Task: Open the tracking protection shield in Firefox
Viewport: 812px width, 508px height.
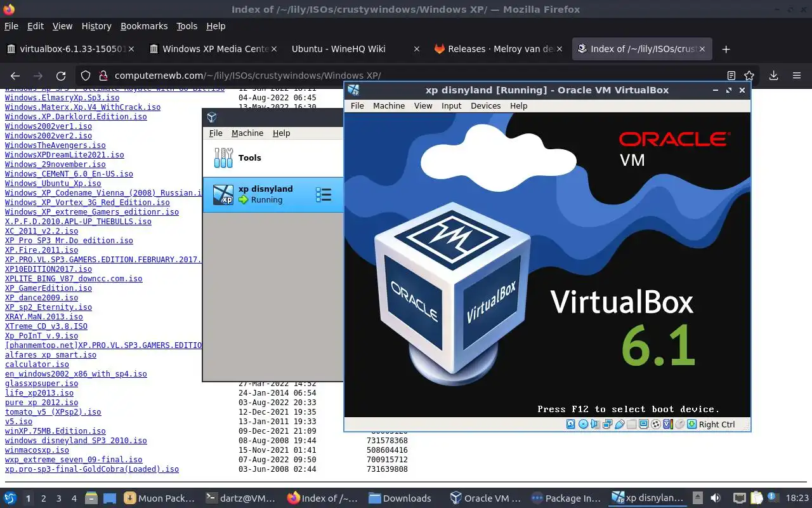Action: [x=86, y=76]
